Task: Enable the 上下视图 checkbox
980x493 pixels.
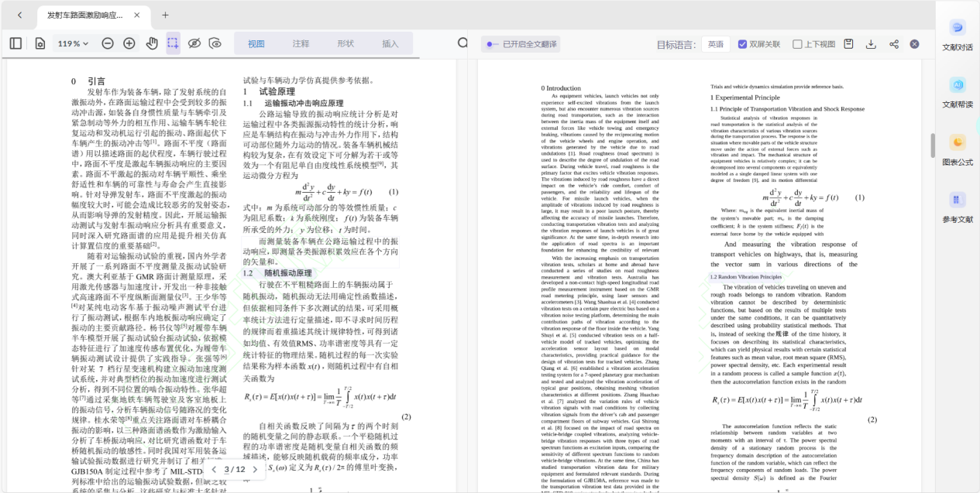Action: tap(797, 44)
